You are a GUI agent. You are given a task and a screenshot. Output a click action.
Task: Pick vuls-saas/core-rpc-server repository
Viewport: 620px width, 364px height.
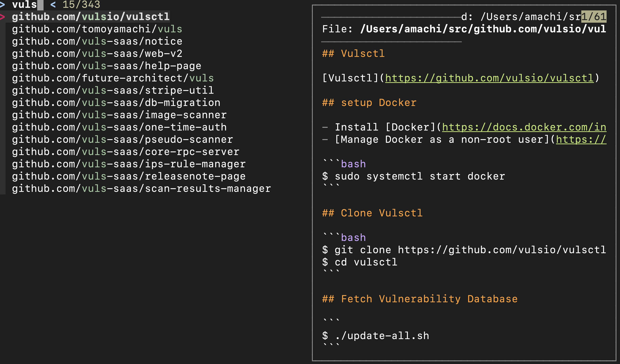(x=125, y=152)
